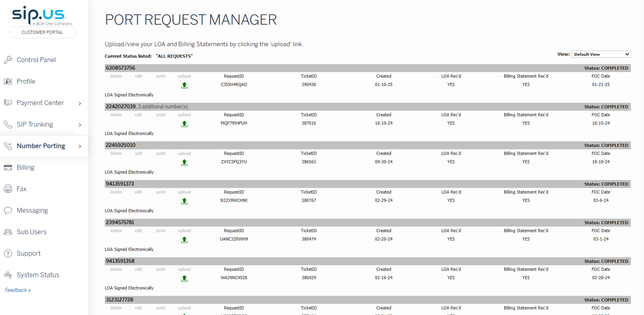Click ticket ID 390430
The image size is (644, 315).
(x=309, y=84)
